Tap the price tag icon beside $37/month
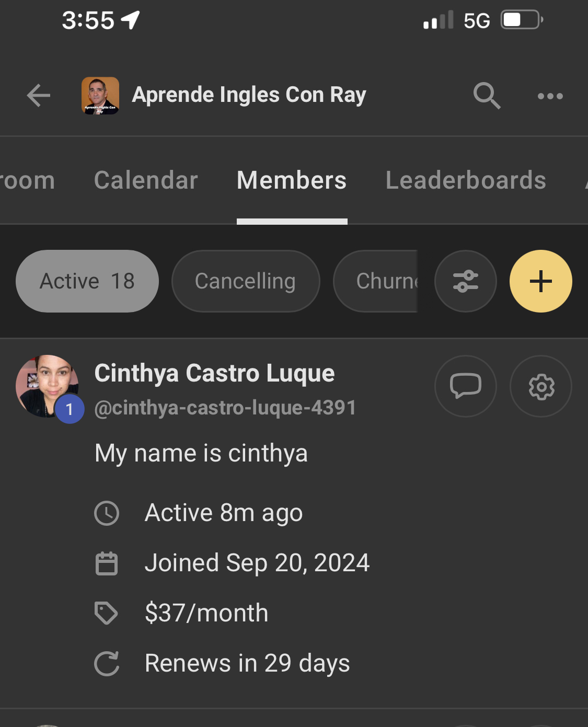 [106, 613]
